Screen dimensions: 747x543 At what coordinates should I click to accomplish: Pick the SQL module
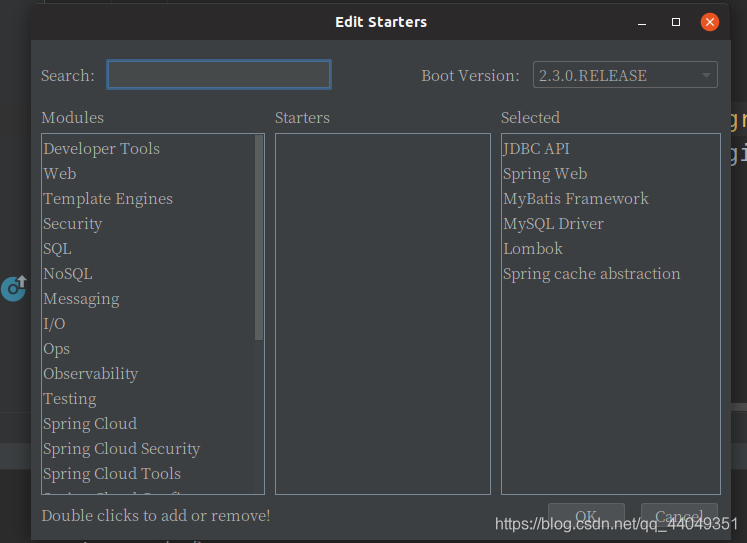[57, 249]
